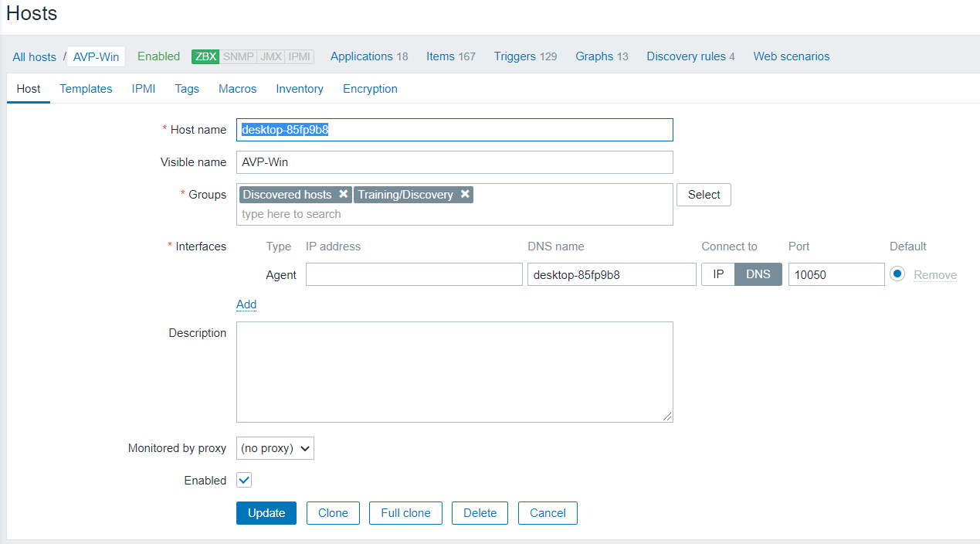This screenshot has height=544, width=980.
Task: Open the Tags tab
Action: 187,89
